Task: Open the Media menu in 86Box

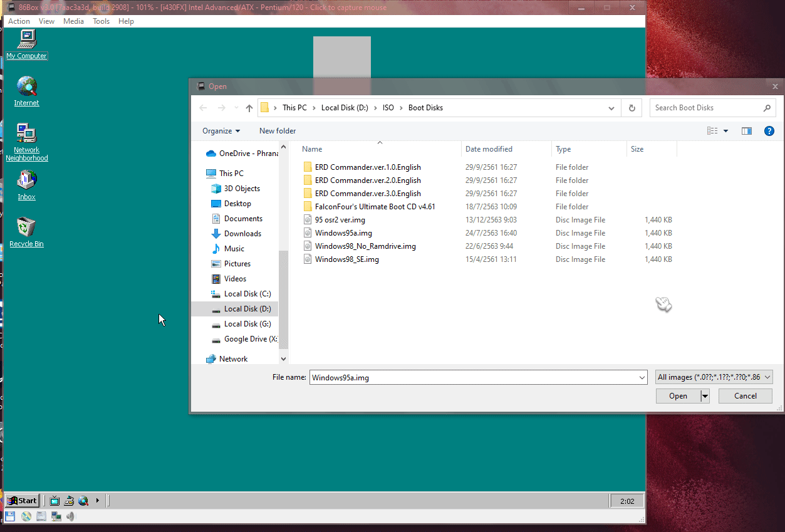Action: (73, 21)
